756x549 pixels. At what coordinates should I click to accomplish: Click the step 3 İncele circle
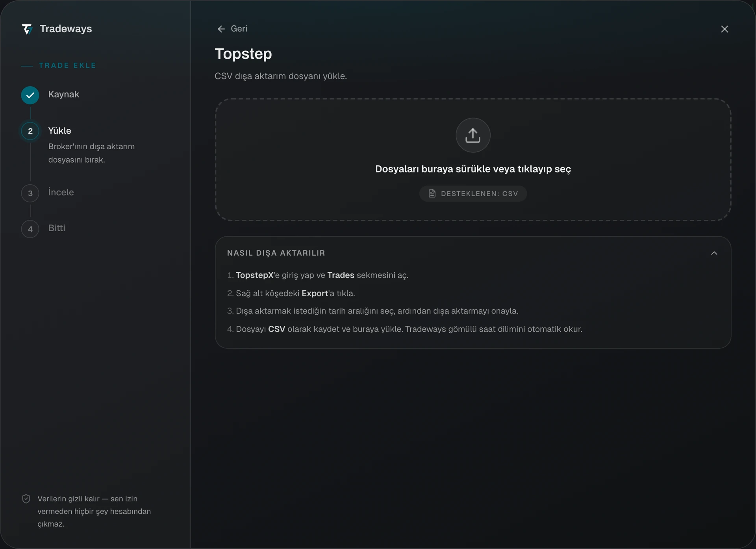pyautogui.click(x=30, y=193)
